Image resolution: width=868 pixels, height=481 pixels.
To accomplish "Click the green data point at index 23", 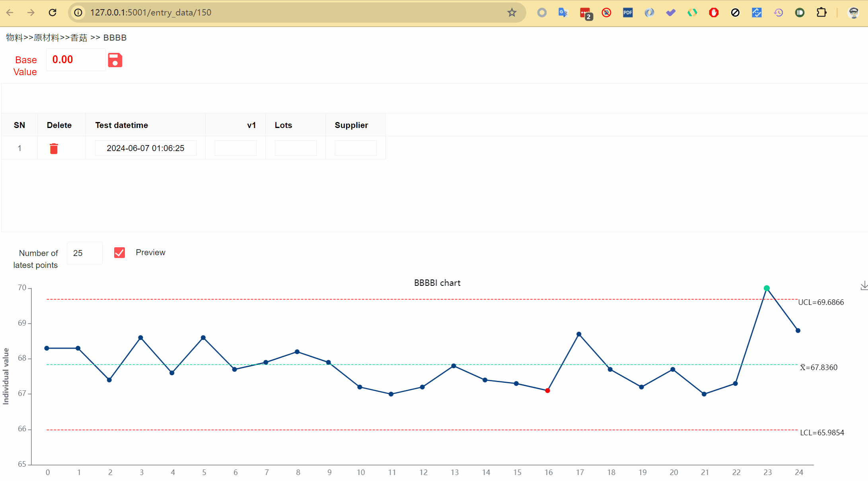I will [767, 288].
